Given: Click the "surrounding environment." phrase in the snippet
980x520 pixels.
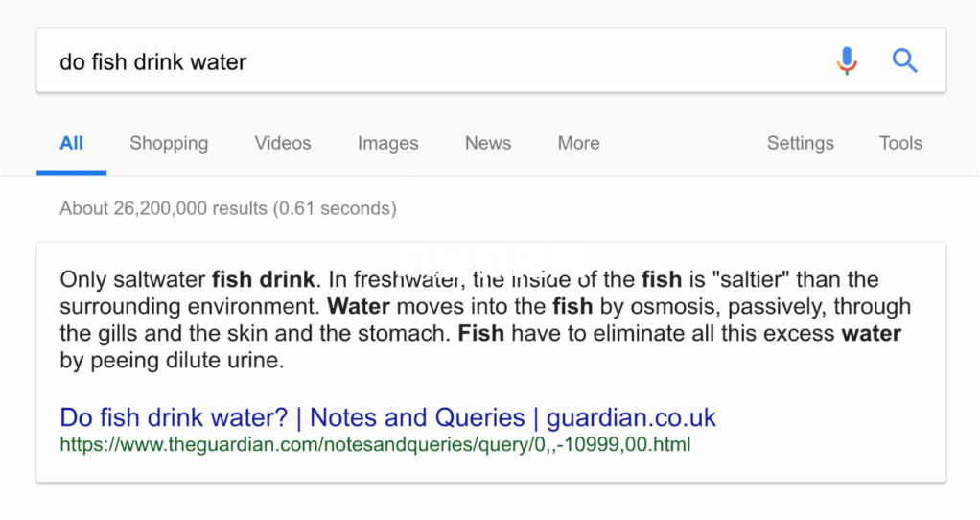Looking at the screenshot, I should click(x=190, y=306).
